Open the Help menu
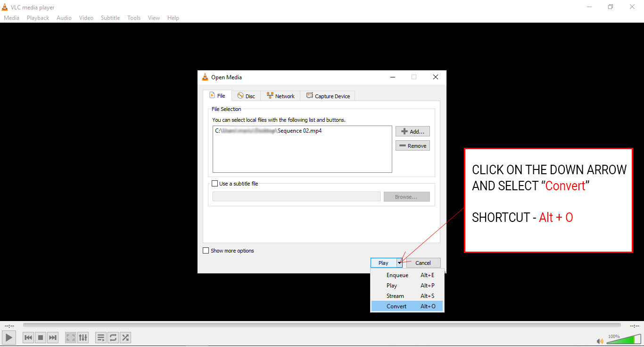 coord(173,18)
